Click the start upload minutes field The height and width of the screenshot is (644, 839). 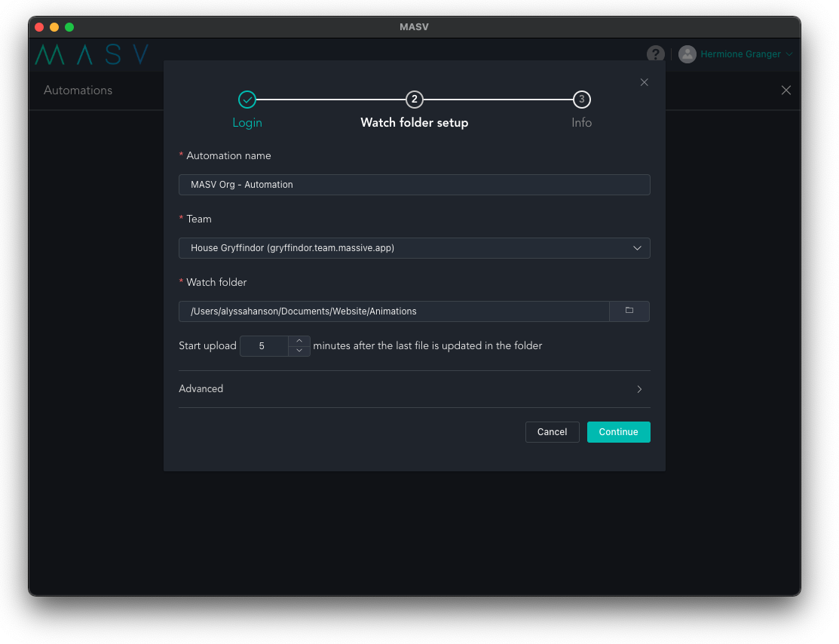pos(265,346)
